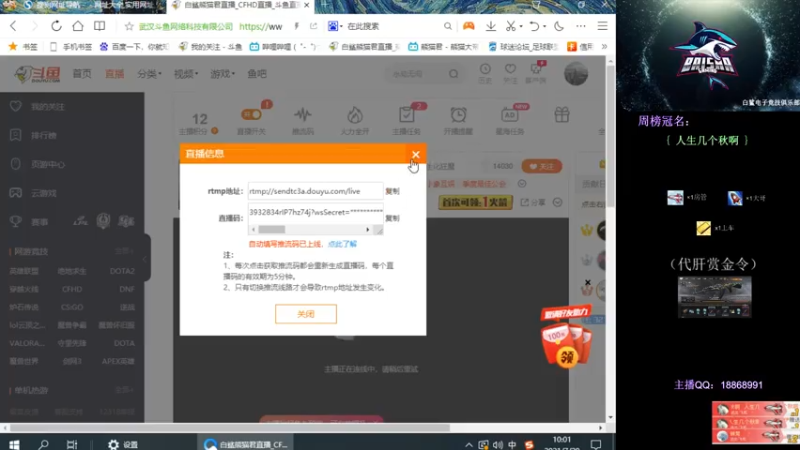Copy the rtmp address

pos(392,191)
